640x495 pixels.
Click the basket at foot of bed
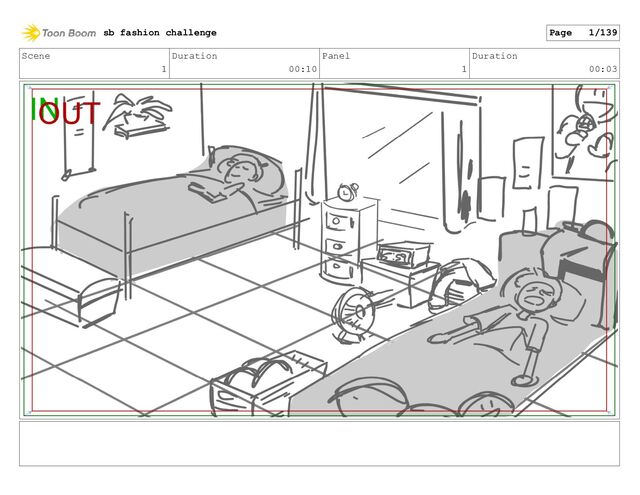pyautogui.click(x=268, y=382)
